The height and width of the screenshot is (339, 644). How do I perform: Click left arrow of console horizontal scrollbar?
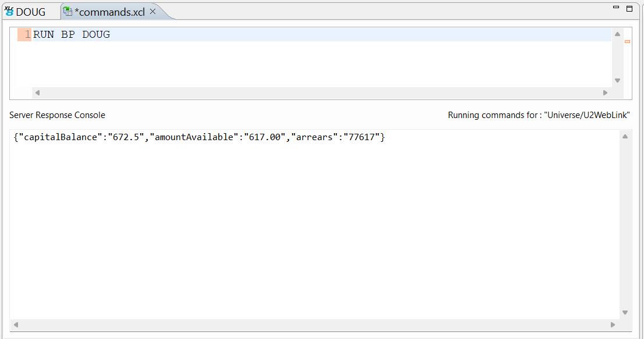(x=16, y=324)
